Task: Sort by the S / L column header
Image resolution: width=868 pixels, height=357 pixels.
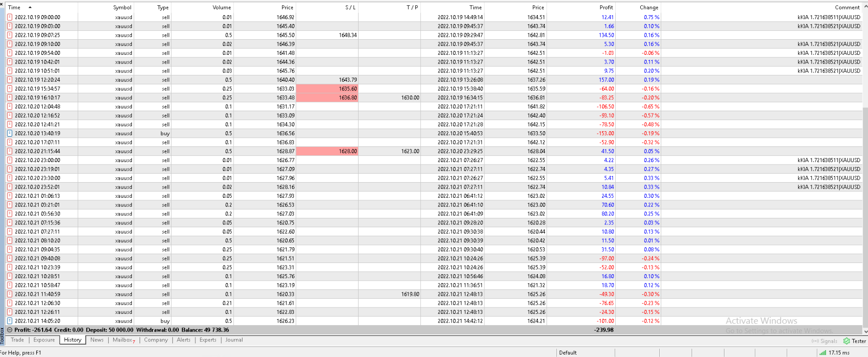Action: pyautogui.click(x=350, y=7)
